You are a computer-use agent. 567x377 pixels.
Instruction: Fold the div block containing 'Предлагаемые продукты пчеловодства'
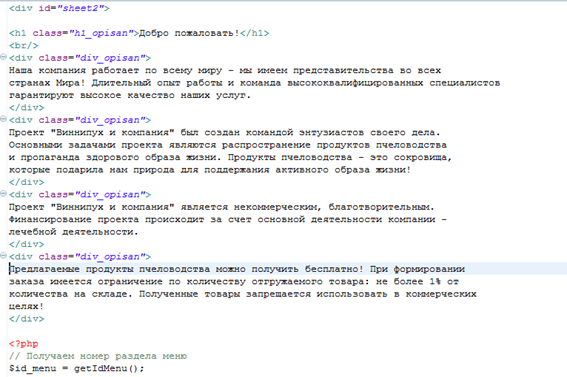tap(3, 256)
